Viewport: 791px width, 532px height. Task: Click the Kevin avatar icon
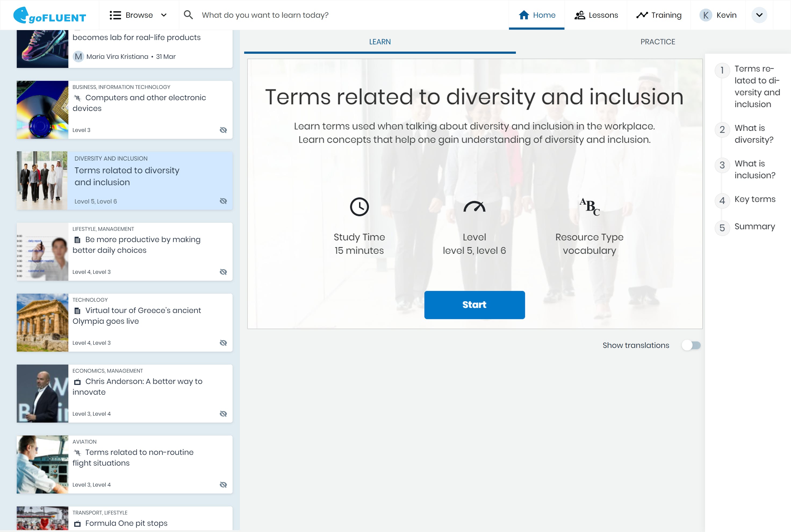pos(706,15)
